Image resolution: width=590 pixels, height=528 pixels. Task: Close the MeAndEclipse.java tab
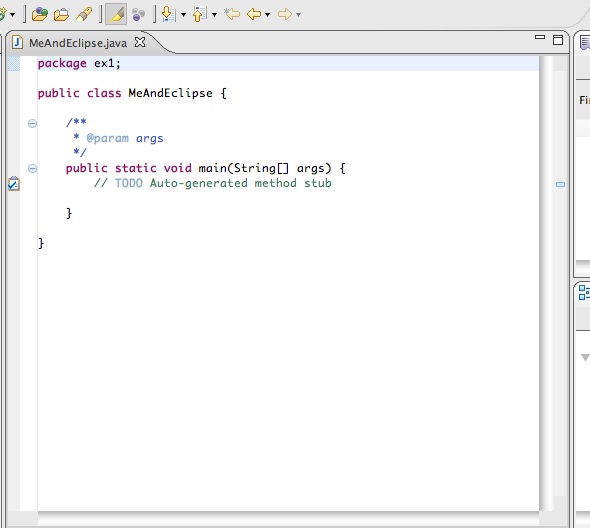click(x=140, y=42)
